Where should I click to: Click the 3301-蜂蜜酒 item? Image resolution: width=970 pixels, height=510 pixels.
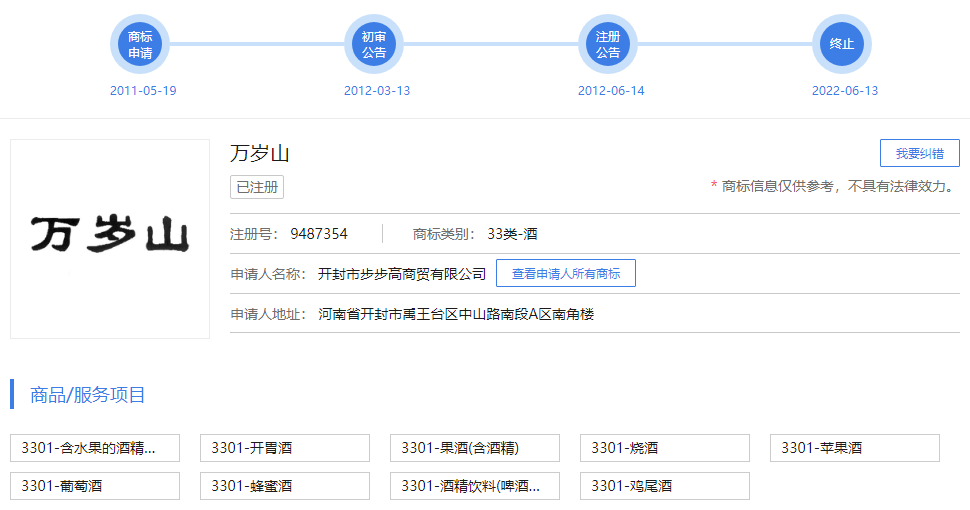tap(285, 486)
